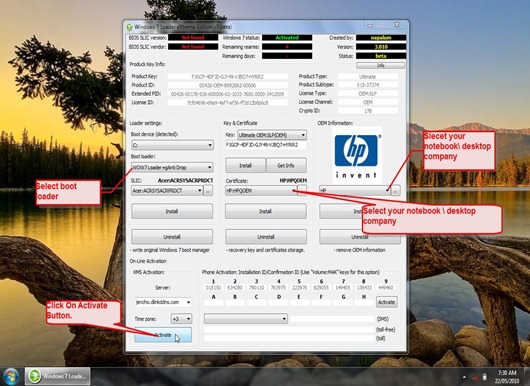Screen dimensions: 530x386
Task: Click Install under the SLIC dropdown
Action: click(172, 211)
